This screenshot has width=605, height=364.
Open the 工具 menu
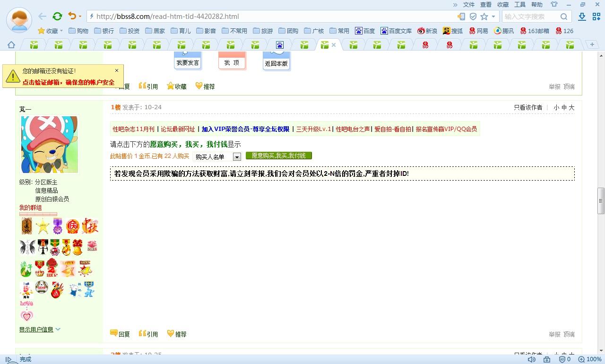520,5
